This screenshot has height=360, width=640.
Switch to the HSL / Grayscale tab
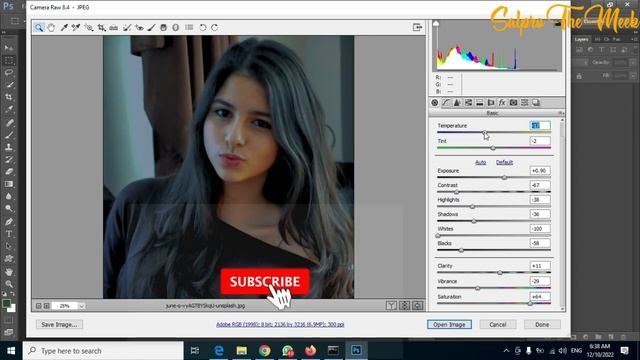[x=468, y=103]
